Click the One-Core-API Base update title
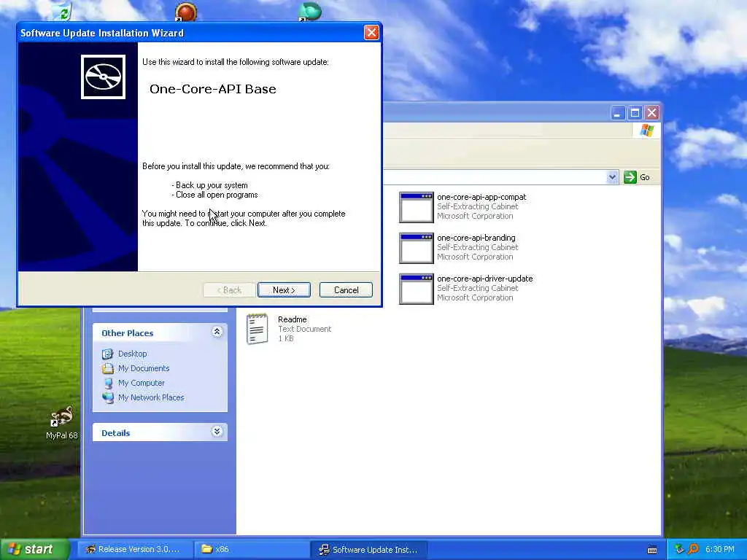The height and width of the screenshot is (560, 747). [x=213, y=89]
